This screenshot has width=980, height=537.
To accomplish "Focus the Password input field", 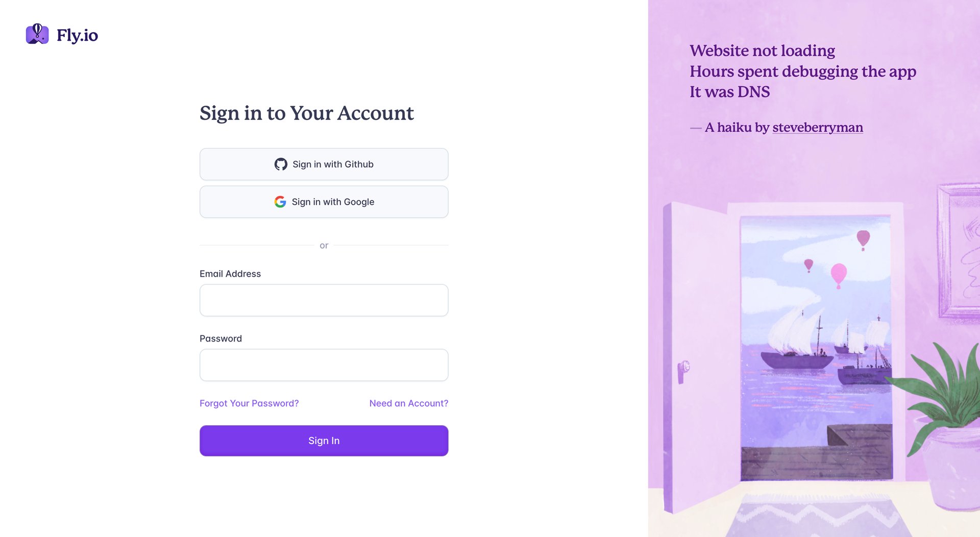I will tap(324, 365).
